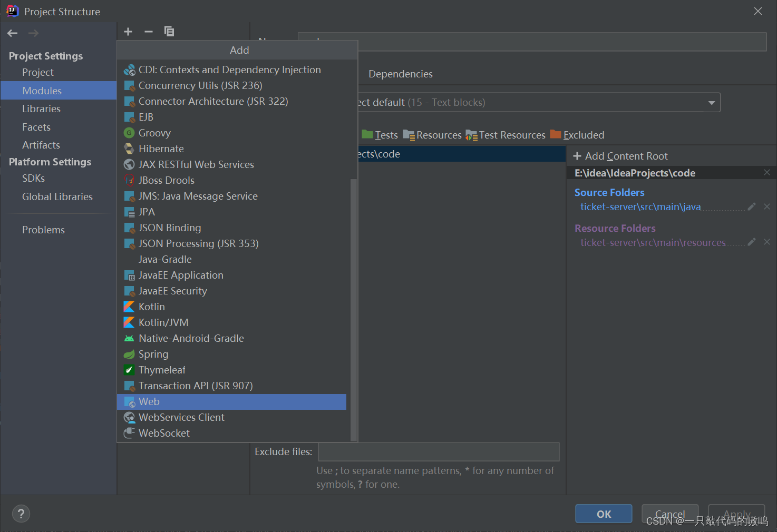Screen dimensions: 777x532
Task: Select CDI: Contexts and Dependency Injection
Action: (231, 70)
